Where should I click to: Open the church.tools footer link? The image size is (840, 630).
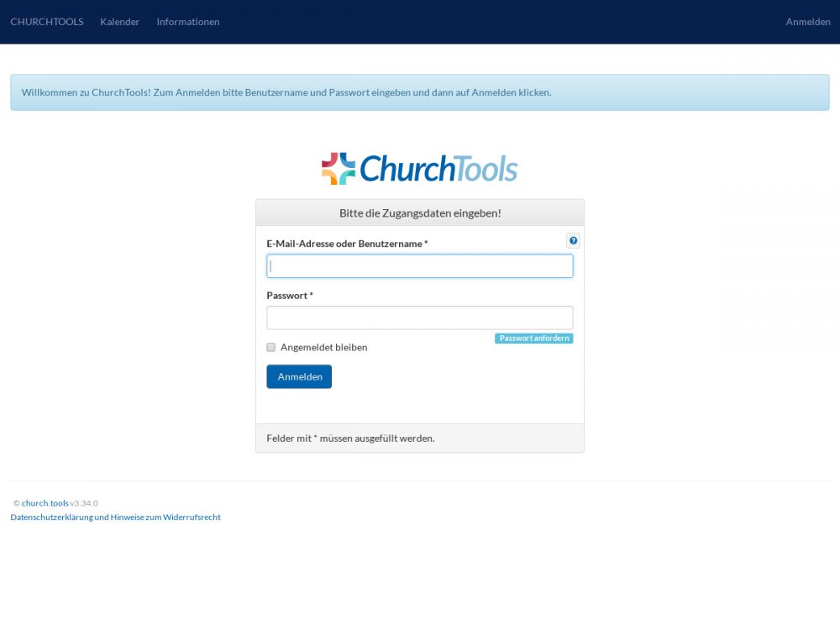(45, 503)
